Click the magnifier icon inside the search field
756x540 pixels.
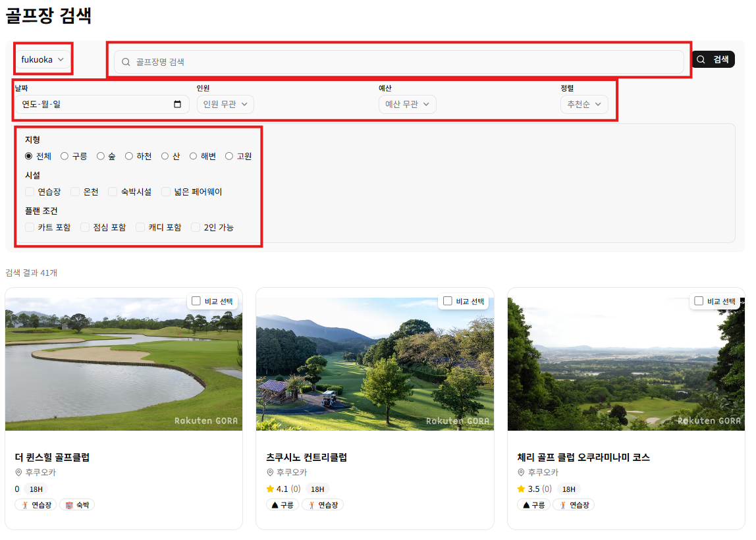pos(126,62)
